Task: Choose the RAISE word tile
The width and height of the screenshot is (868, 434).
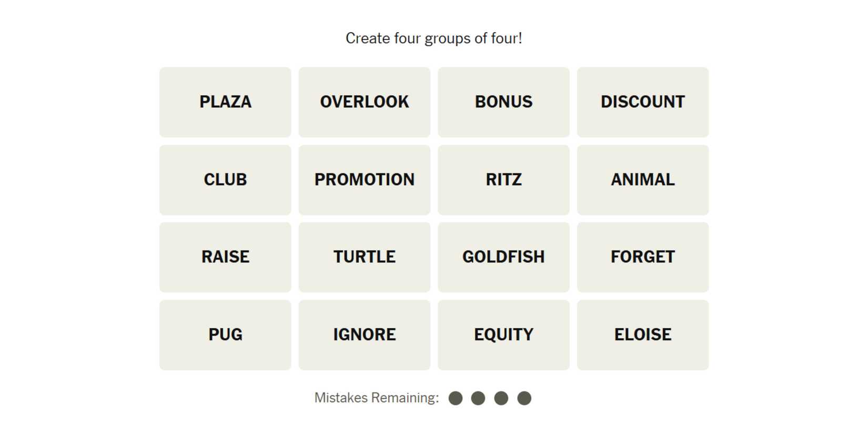Action: pyautogui.click(x=225, y=257)
